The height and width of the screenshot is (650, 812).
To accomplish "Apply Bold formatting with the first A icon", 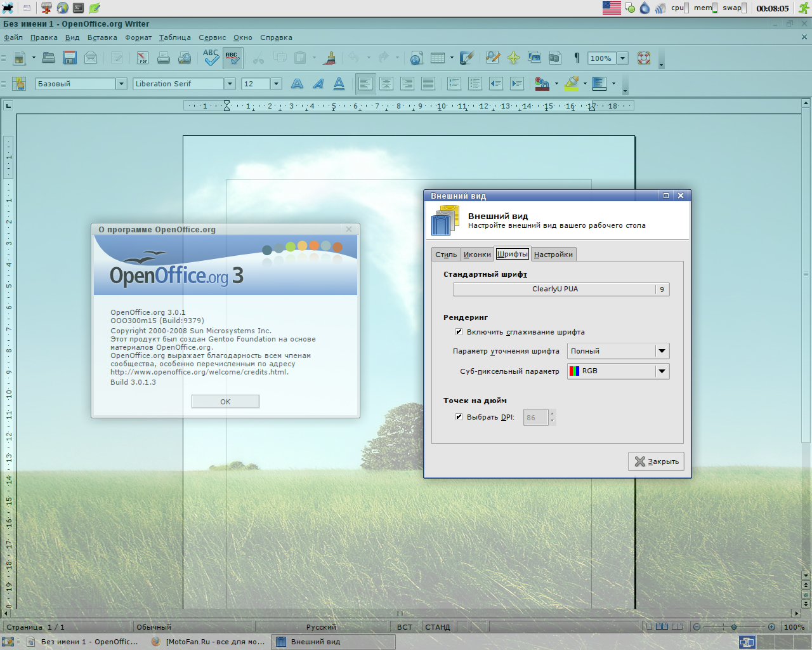I will [297, 84].
